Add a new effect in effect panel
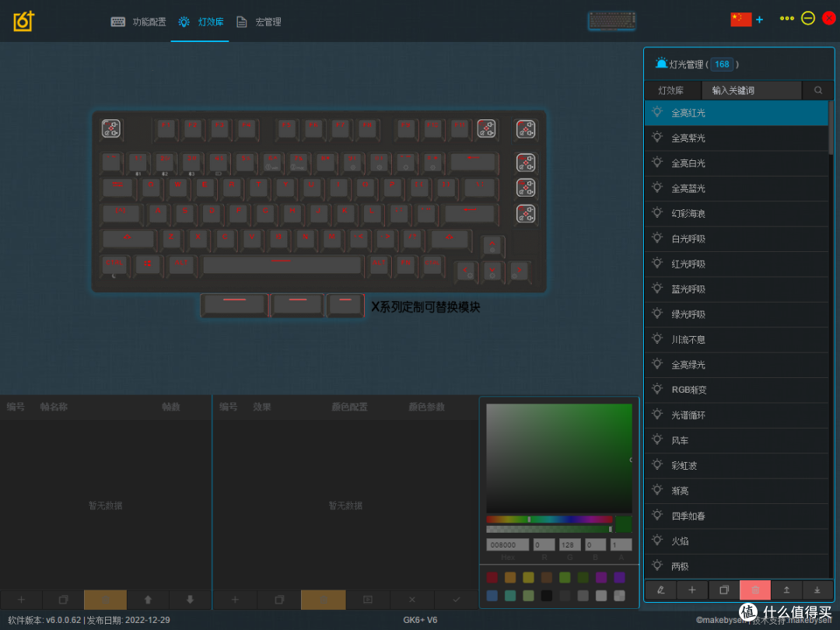The image size is (840, 630). (x=235, y=600)
